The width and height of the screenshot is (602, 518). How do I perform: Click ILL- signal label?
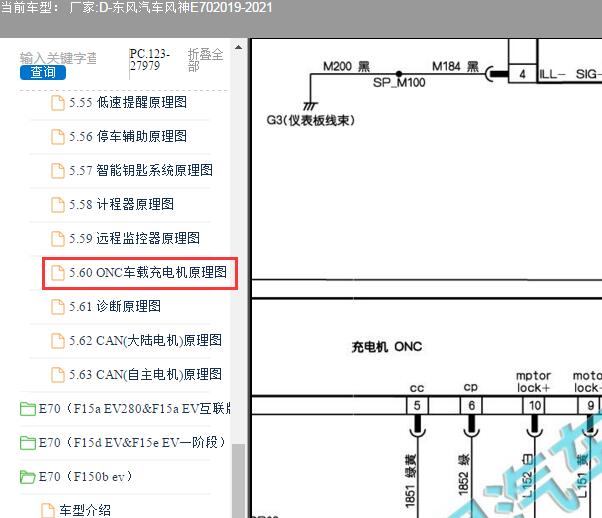point(552,74)
